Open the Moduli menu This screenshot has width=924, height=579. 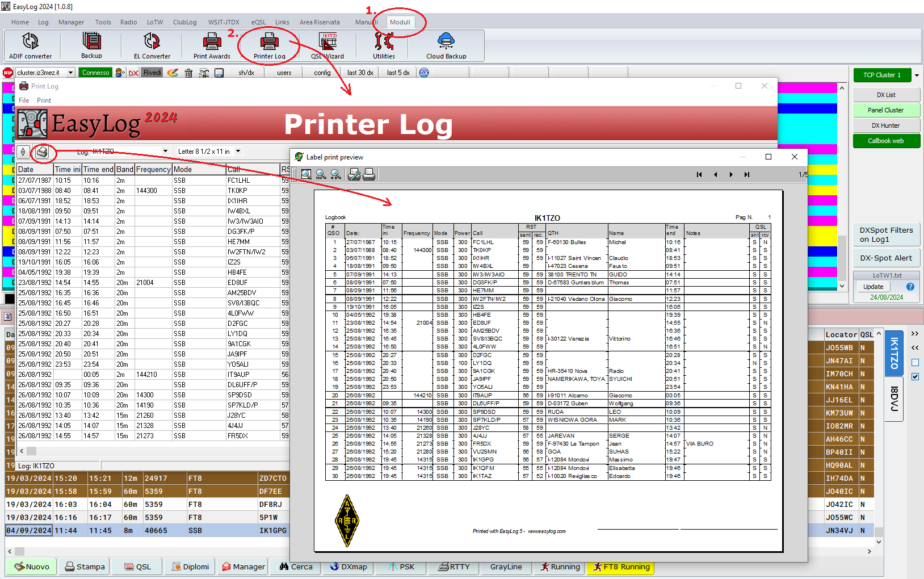pyautogui.click(x=401, y=22)
